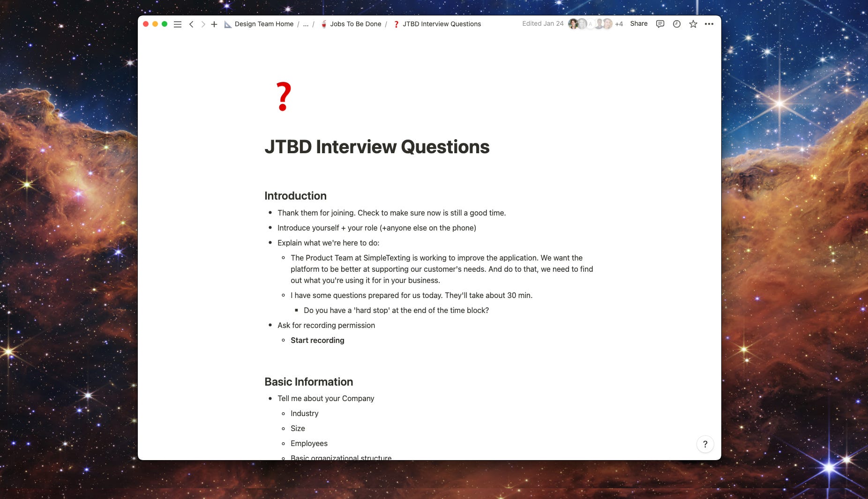The height and width of the screenshot is (499, 868).
Task: Go back with the left arrow
Action: (191, 24)
